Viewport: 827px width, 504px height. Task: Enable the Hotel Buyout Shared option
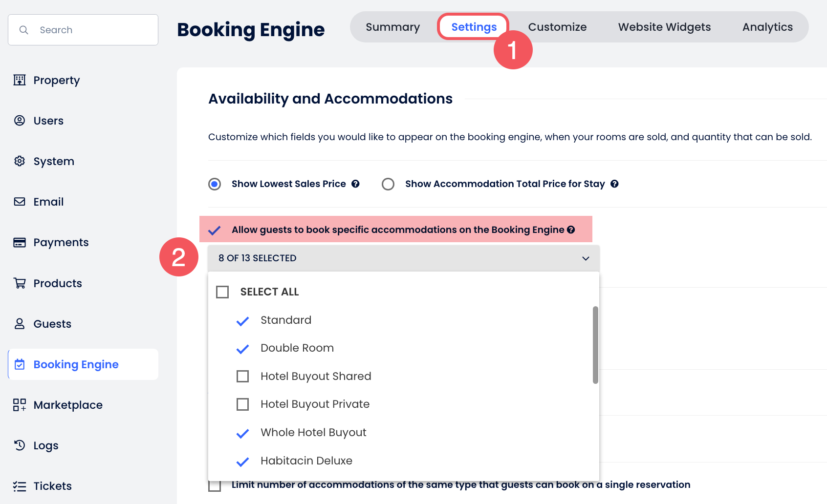click(243, 377)
